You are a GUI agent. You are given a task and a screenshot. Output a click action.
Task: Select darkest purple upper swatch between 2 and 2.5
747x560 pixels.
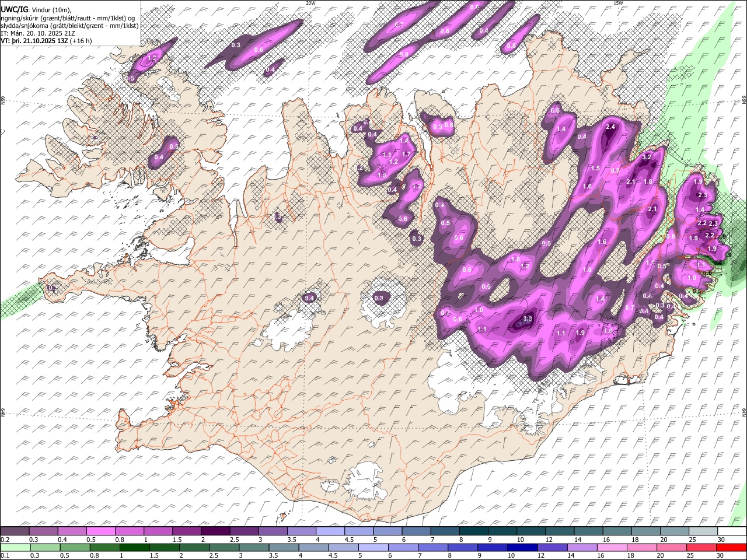pos(215,531)
